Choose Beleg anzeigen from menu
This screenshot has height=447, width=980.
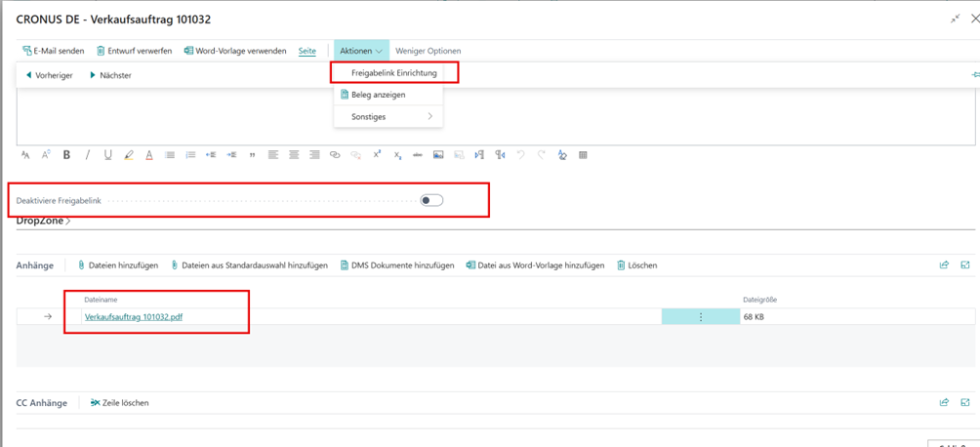click(x=378, y=95)
